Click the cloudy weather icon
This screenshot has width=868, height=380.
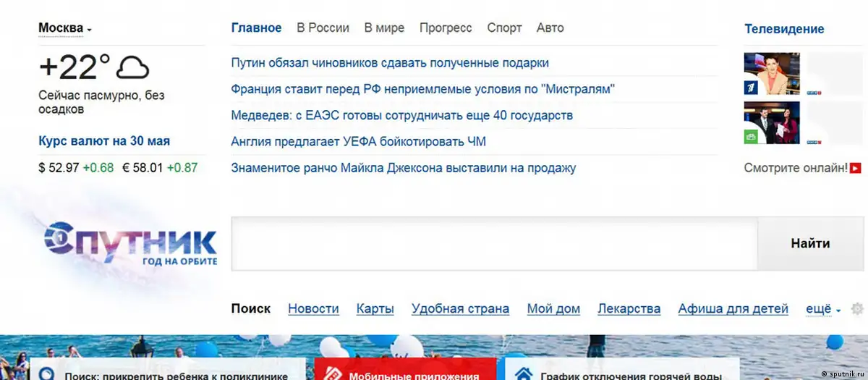(x=132, y=67)
